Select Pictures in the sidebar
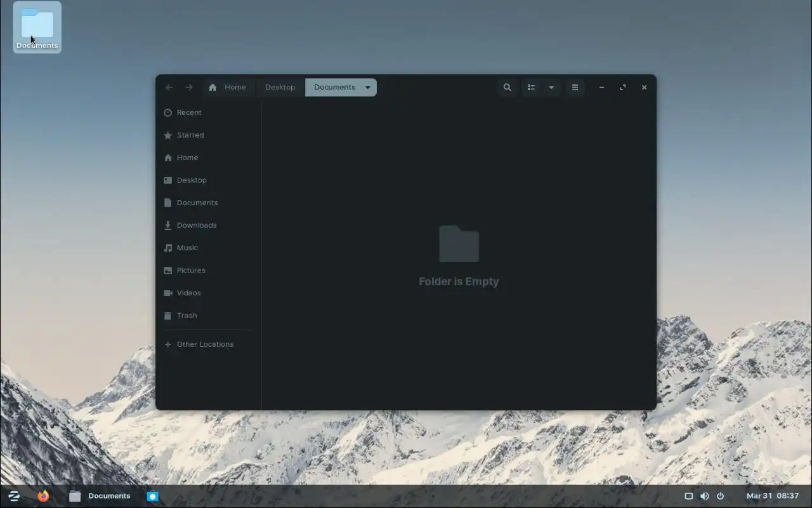Viewport: 812px width, 508px height. click(209, 271)
